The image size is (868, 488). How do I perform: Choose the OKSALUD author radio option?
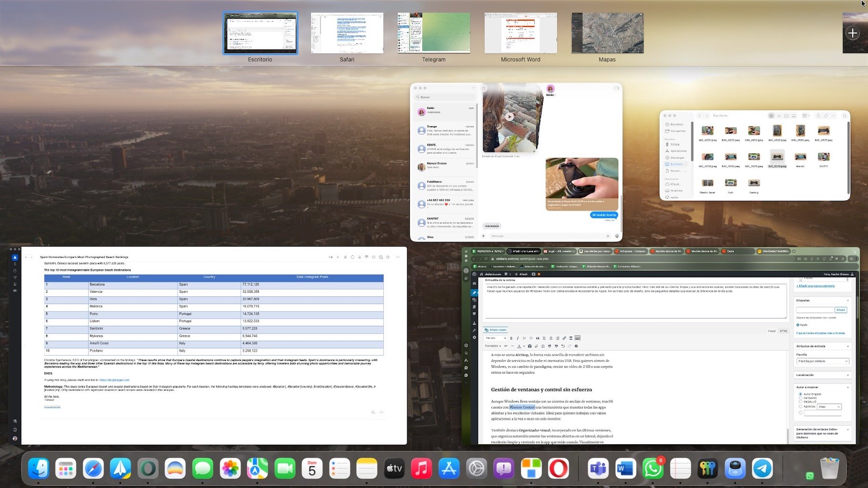[x=800, y=402]
